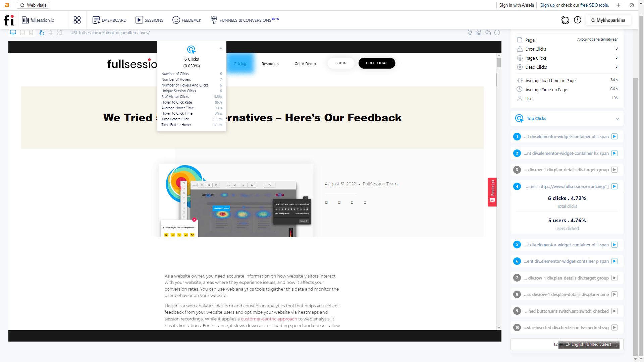Select the scroll map mode icon
This screenshot has width=644, height=362.
(x=59, y=33)
